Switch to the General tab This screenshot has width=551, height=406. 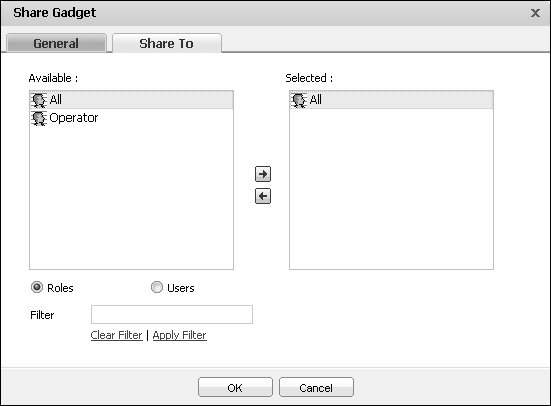click(56, 43)
